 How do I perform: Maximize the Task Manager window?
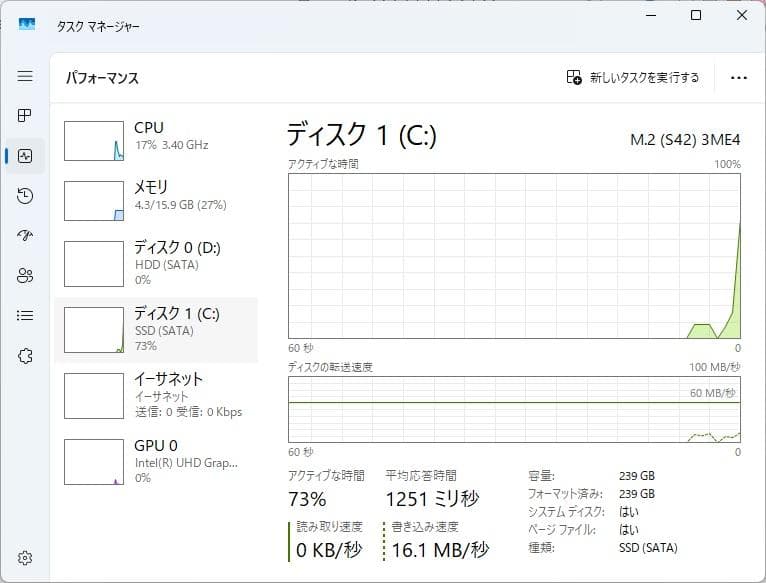[696, 15]
